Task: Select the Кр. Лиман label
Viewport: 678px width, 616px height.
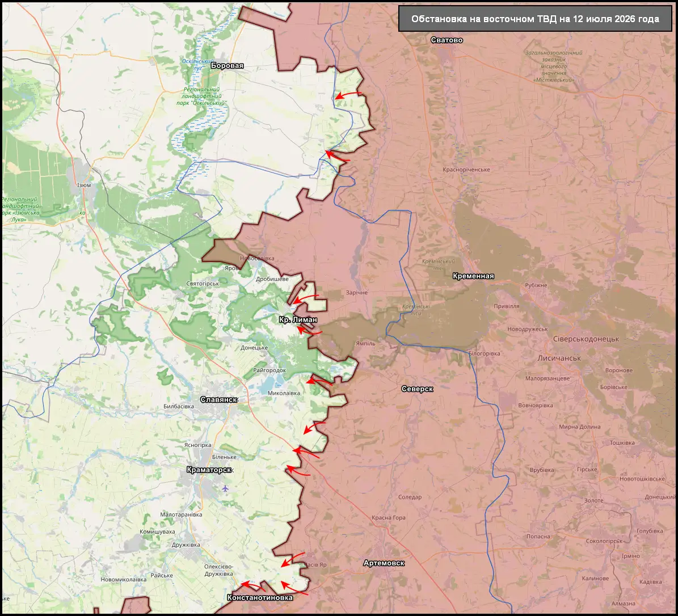Action: tap(298, 320)
